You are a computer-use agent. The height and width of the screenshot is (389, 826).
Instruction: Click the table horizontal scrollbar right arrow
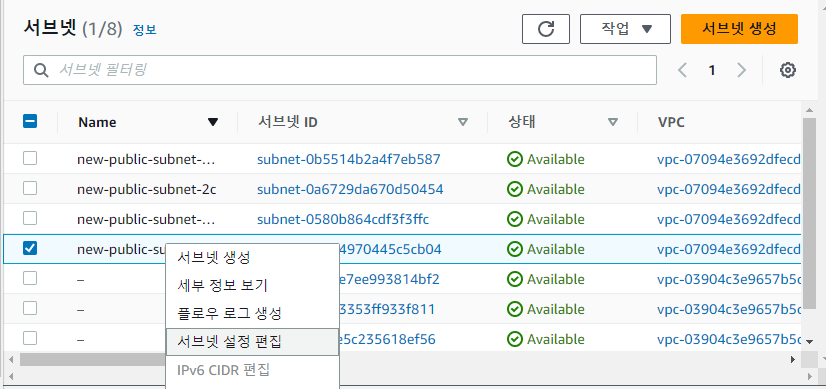pyautogui.click(x=793, y=359)
